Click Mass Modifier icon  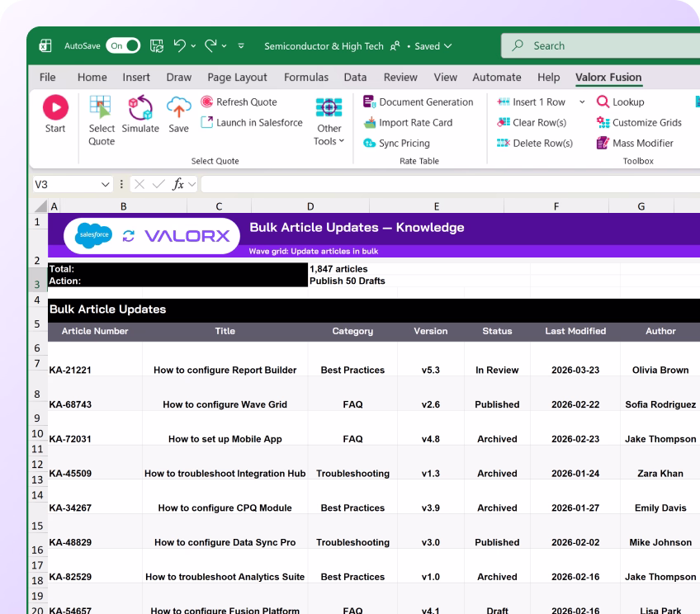[603, 143]
